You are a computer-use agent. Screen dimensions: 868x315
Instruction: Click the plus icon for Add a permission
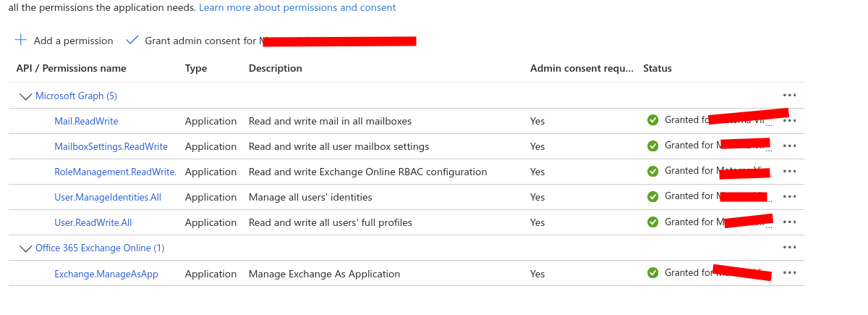pyautogui.click(x=21, y=40)
